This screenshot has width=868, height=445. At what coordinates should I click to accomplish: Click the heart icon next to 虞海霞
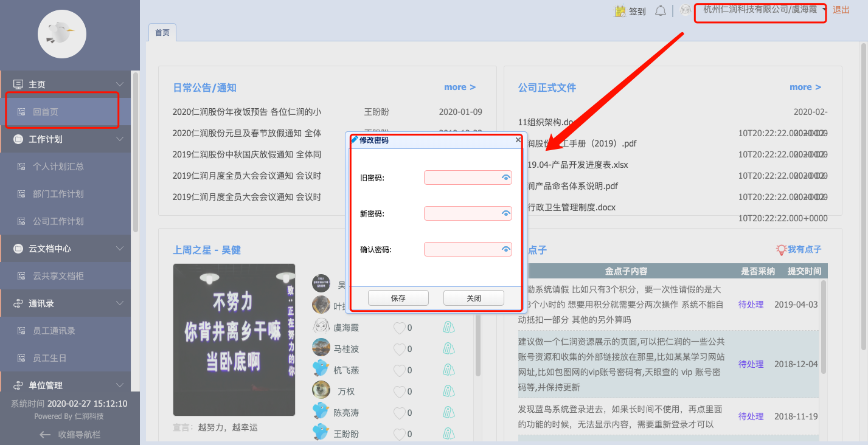pyautogui.click(x=399, y=328)
